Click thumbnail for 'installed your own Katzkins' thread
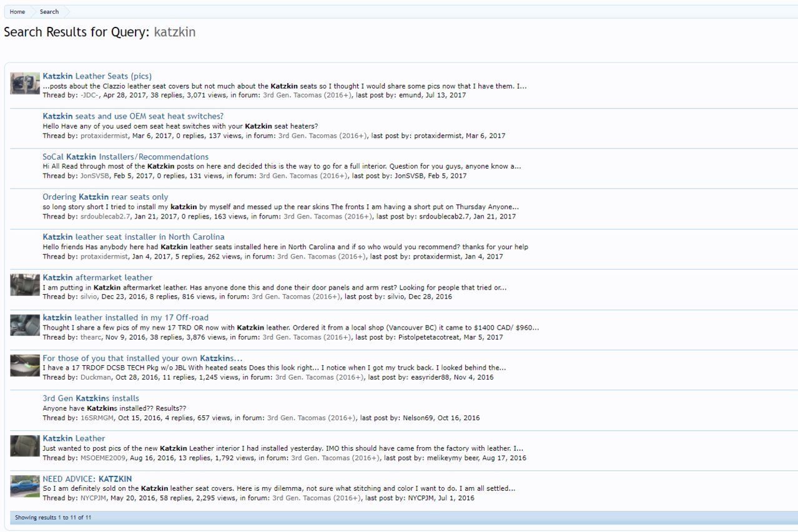The image size is (798, 532). (25, 365)
